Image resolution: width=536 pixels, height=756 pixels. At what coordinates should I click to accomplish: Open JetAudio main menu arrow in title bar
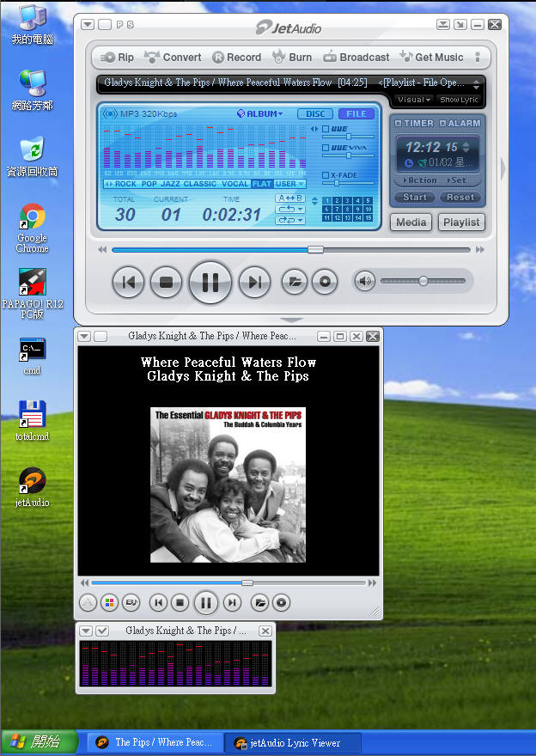88,25
